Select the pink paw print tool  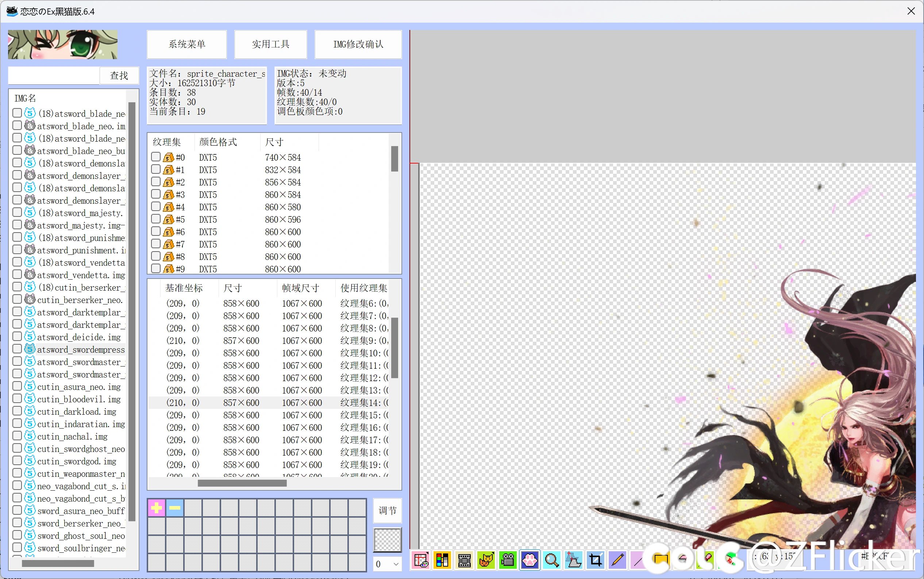[530, 560]
